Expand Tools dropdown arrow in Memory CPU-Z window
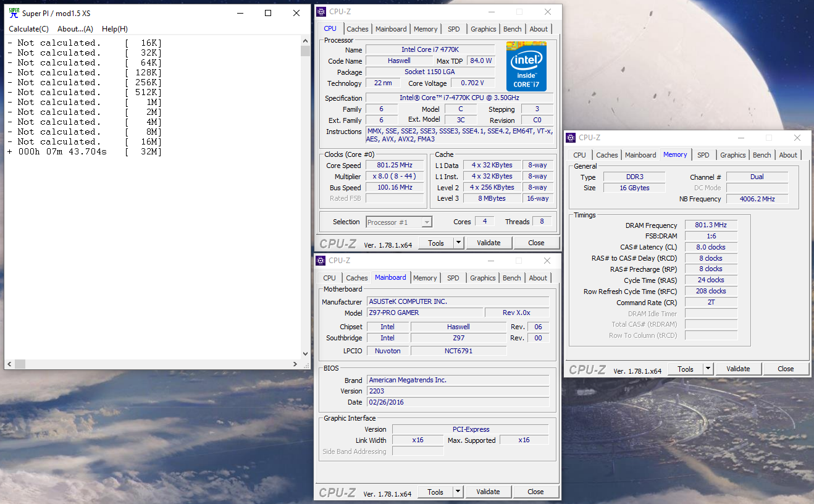 coord(708,369)
